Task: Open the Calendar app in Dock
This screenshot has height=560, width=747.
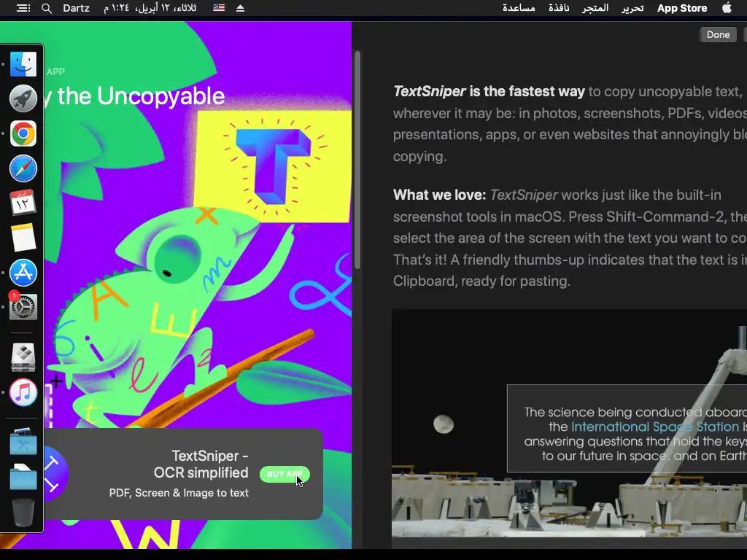Action: (23, 203)
